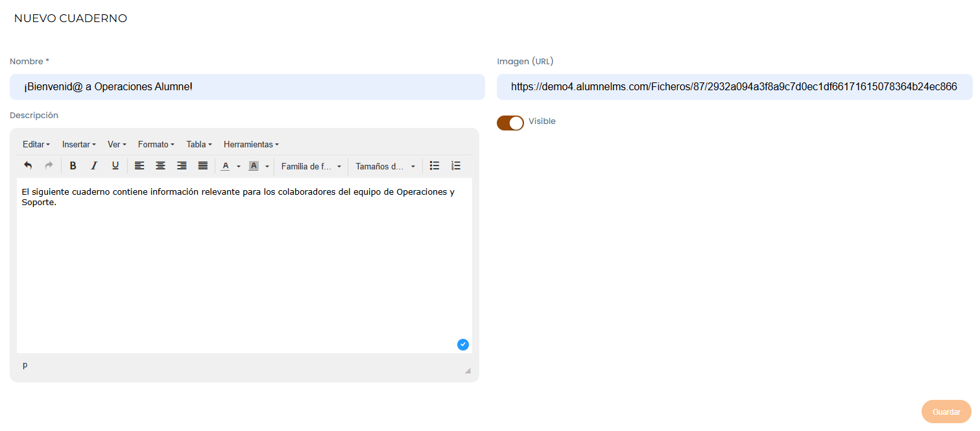This screenshot has width=980, height=431.
Task: Open text color dropdown arrow
Action: pos(239,166)
